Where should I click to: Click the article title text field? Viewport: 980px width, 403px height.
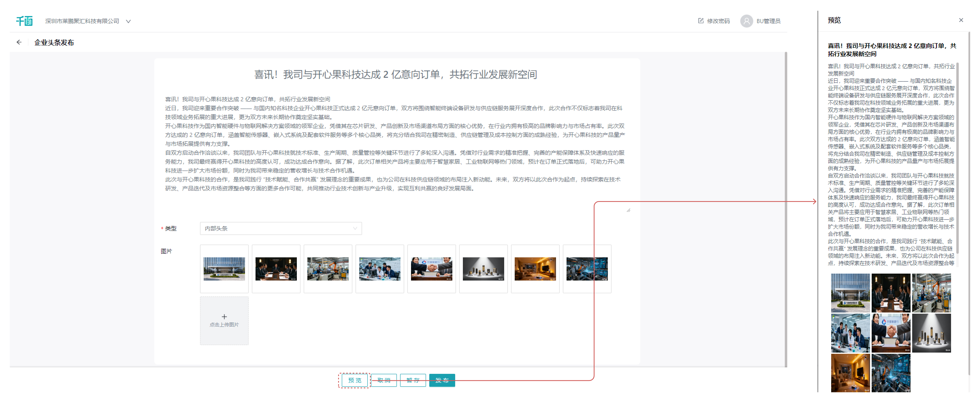[396, 75]
